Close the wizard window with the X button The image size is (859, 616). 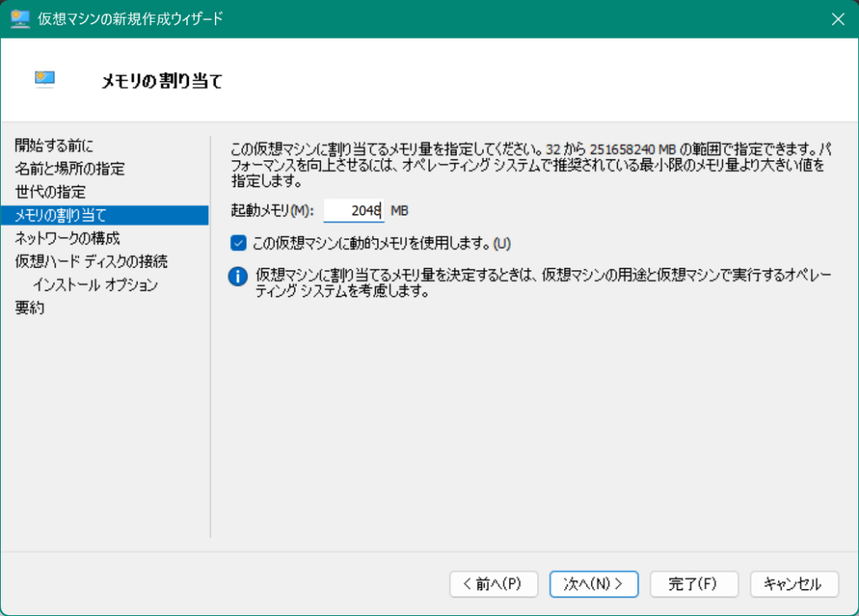pos(837,18)
